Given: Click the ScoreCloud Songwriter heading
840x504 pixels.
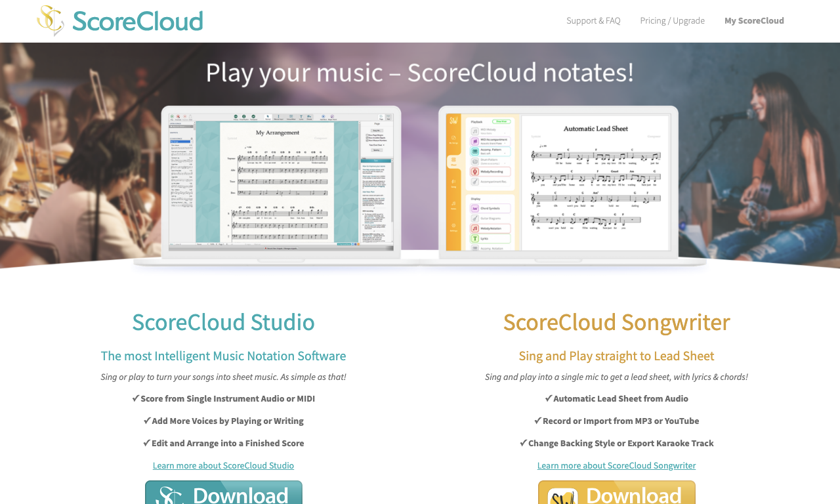Looking at the screenshot, I should pos(616,322).
